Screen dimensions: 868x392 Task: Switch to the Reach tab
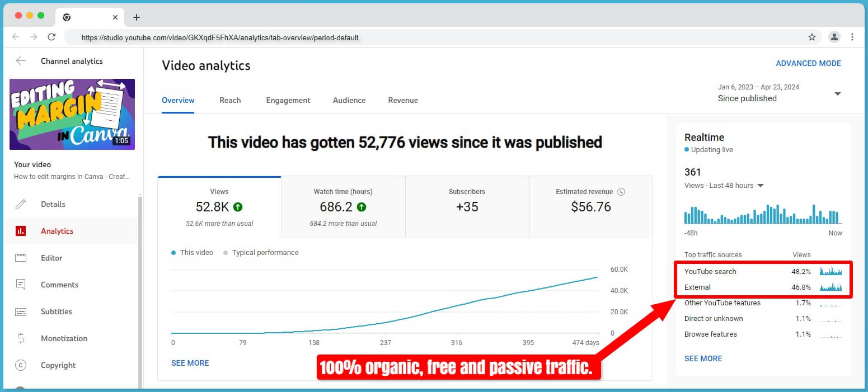point(230,100)
